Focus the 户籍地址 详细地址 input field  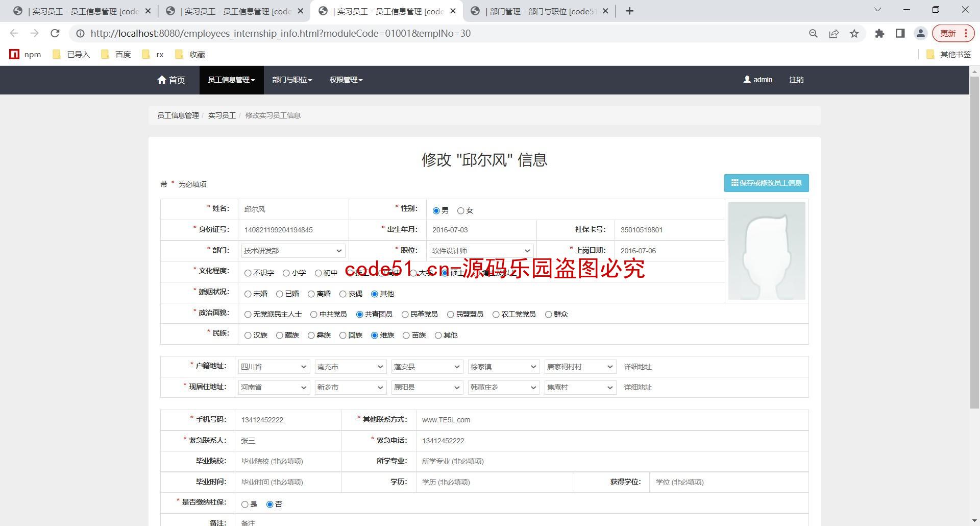pos(713,367)
